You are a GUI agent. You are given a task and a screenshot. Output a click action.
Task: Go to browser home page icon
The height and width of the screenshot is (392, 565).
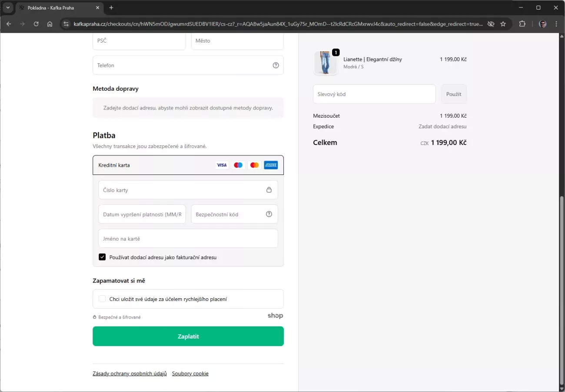tap(50, 24)
